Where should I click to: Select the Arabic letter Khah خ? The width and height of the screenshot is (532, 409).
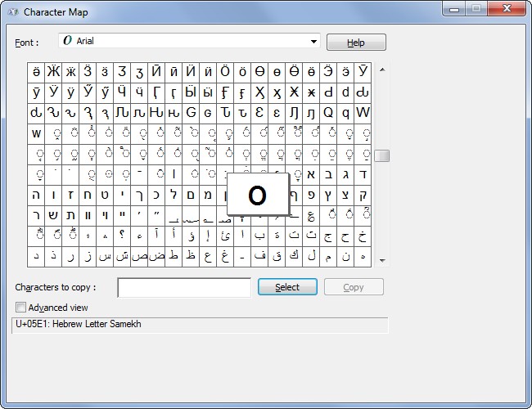pos(363,236)
